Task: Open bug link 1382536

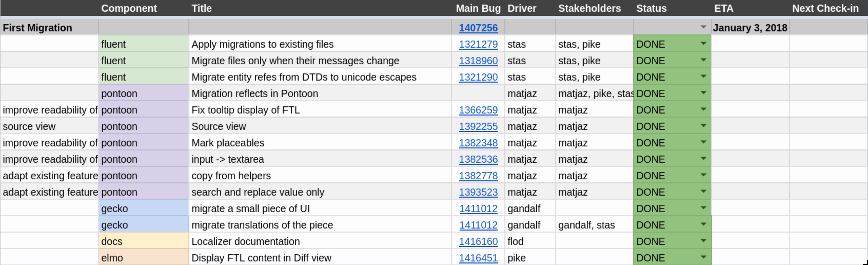Action: pos(478,159)
